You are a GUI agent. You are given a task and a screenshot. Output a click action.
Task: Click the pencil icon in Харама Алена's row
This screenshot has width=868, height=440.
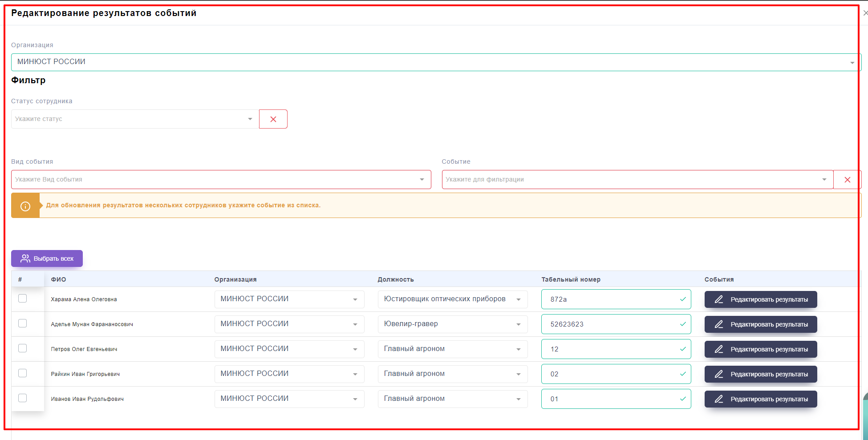[x=718, y=299]
